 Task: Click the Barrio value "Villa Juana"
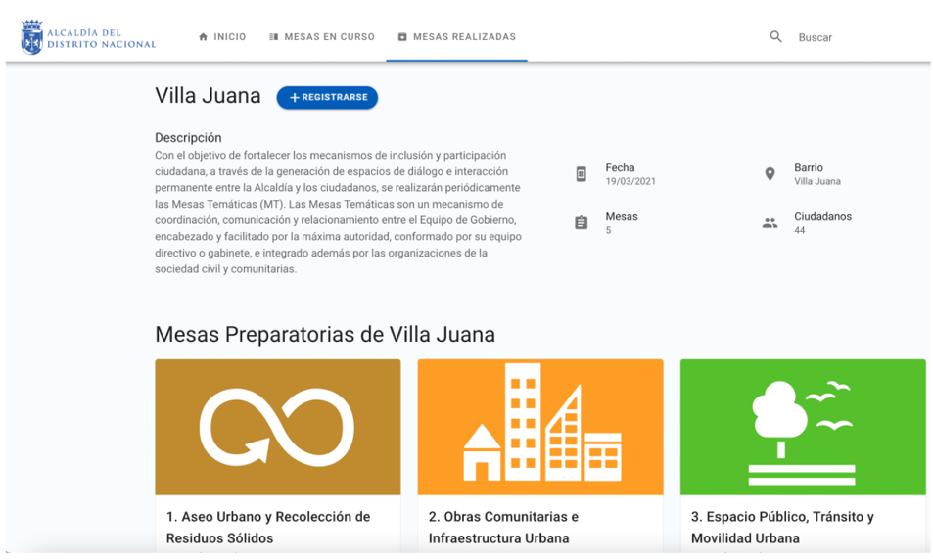coord(817,181)
